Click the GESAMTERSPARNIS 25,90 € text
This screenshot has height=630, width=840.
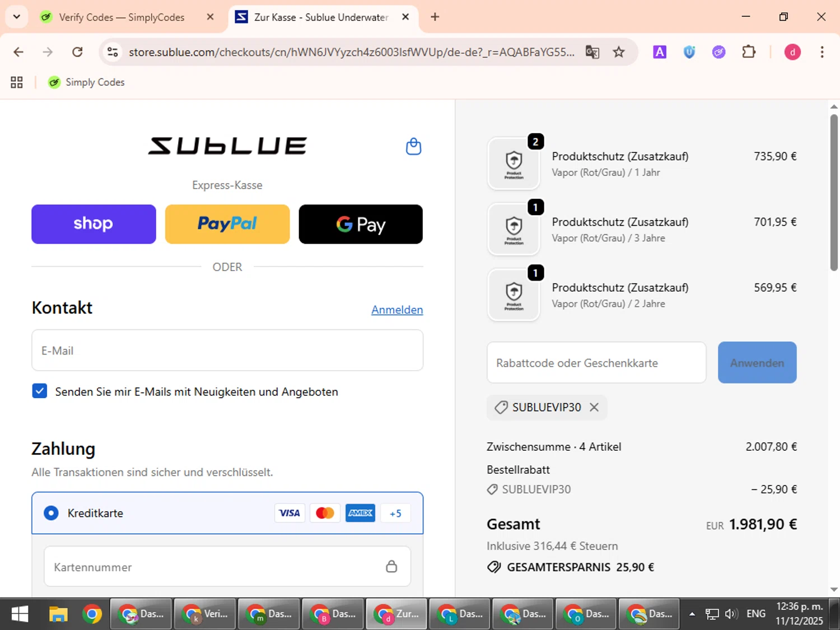(580, 567)
